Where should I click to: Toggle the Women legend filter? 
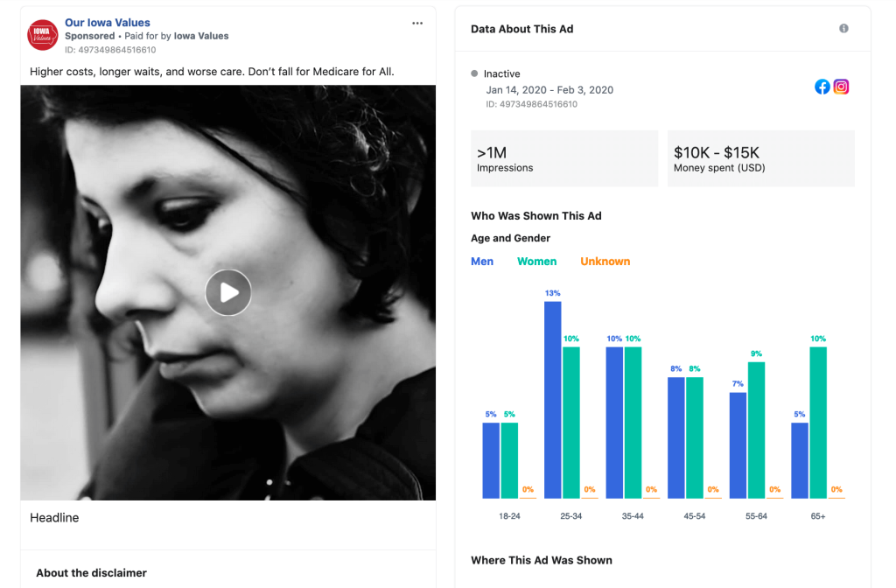coord(536,261)
